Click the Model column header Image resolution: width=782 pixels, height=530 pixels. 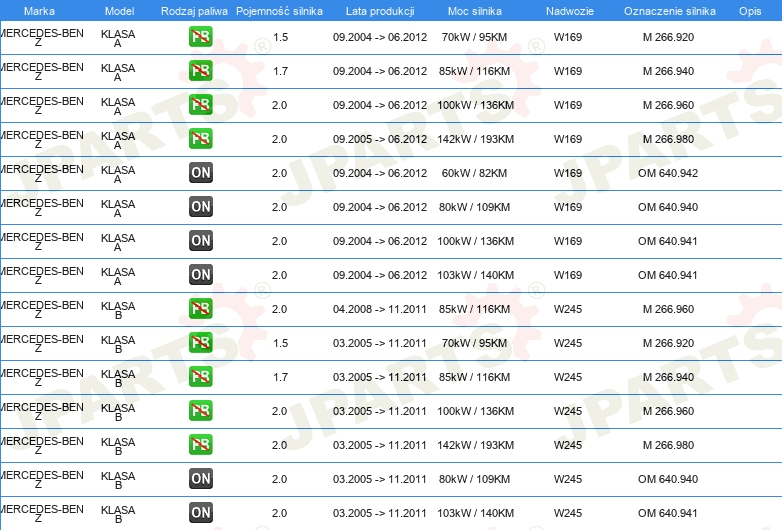(120, 11)
